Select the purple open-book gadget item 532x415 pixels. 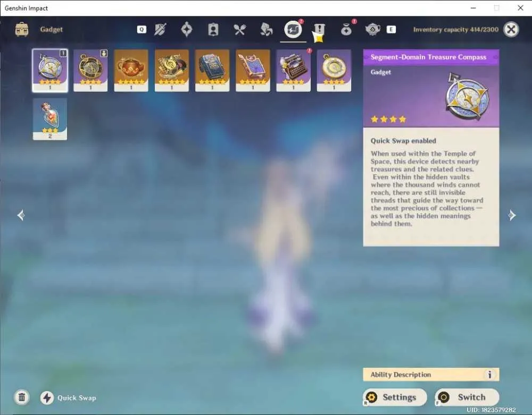click(253, 71)
